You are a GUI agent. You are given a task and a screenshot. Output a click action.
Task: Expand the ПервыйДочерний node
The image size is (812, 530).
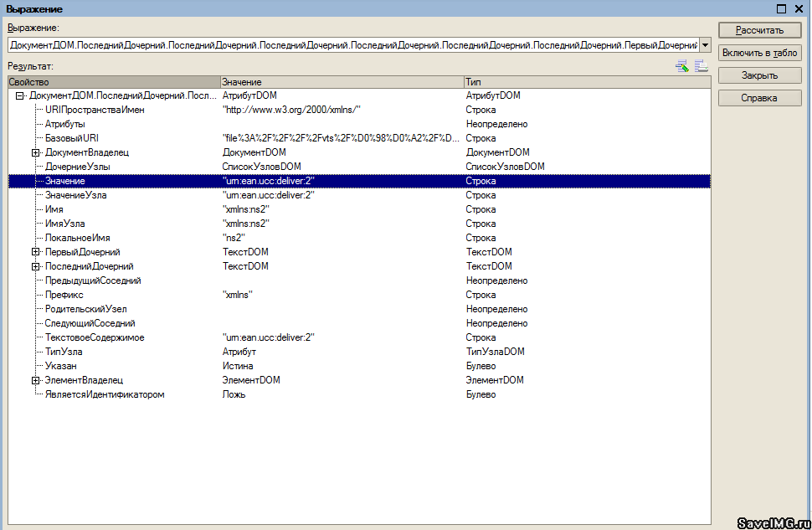click(35, 252)
